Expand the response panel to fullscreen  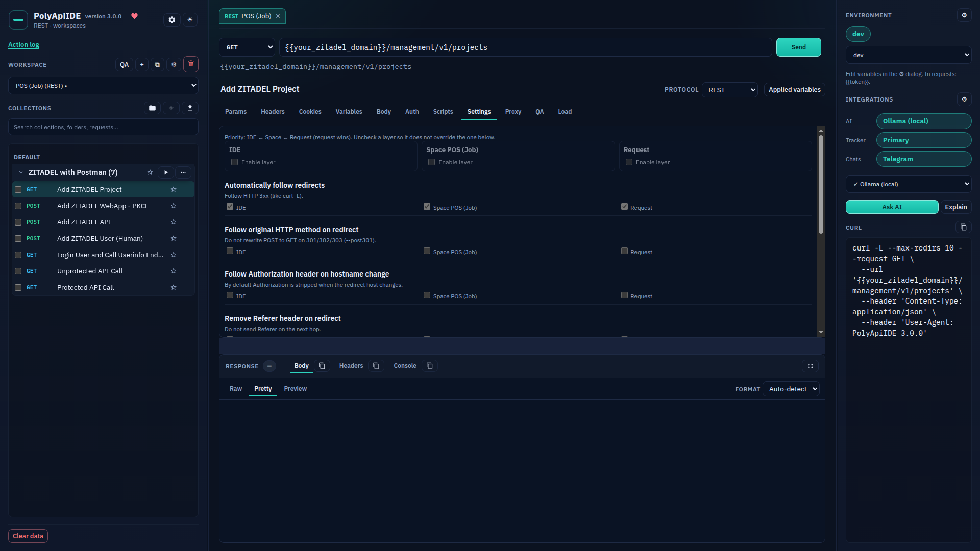(x=810, y=366)
